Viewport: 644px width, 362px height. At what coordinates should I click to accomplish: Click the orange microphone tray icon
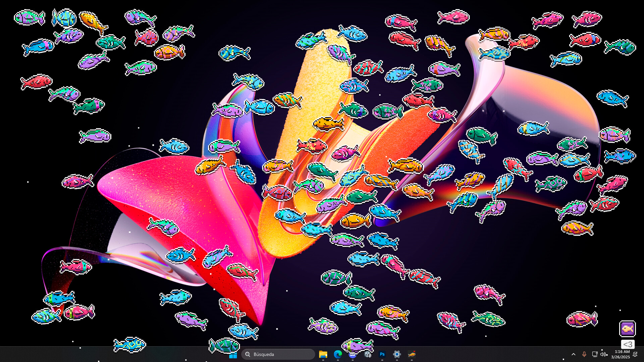(x=584, y=354)
